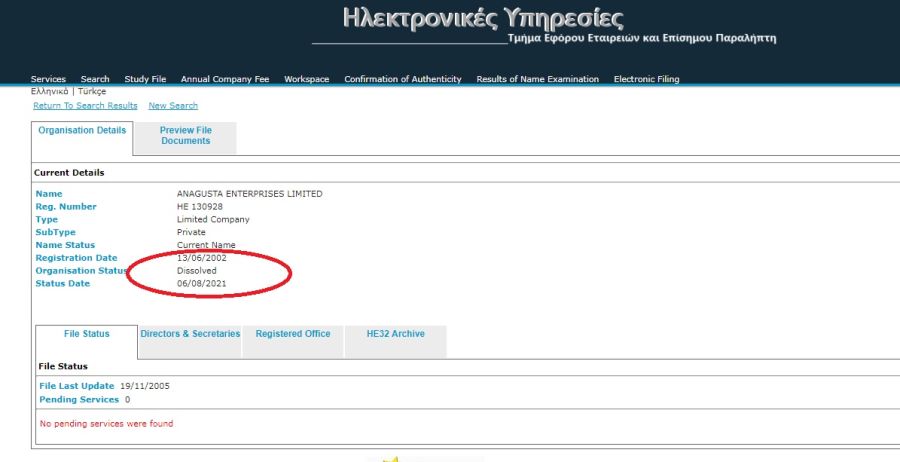Screen dimensions: 900x462
Task: Switch language to Türkçe
Action: click(x=92, y=91)
